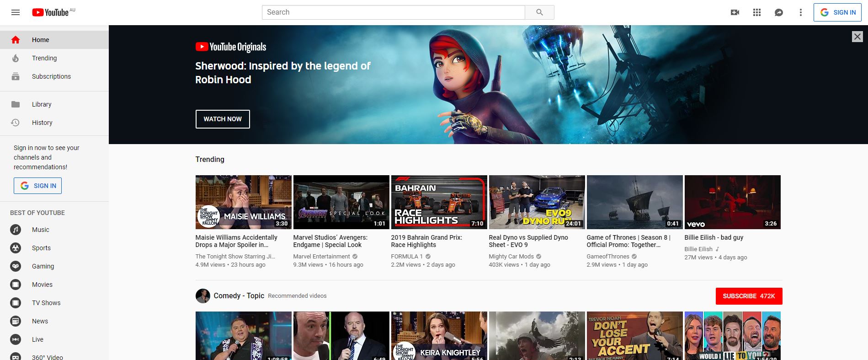Click the Trending flame icon
The width and height of the screenshot is (868, 360).
point(16,58)
